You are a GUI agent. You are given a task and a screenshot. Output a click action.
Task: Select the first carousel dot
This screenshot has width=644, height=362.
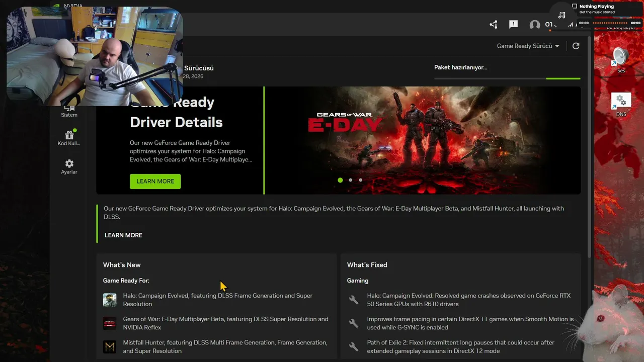coord(340,180)
